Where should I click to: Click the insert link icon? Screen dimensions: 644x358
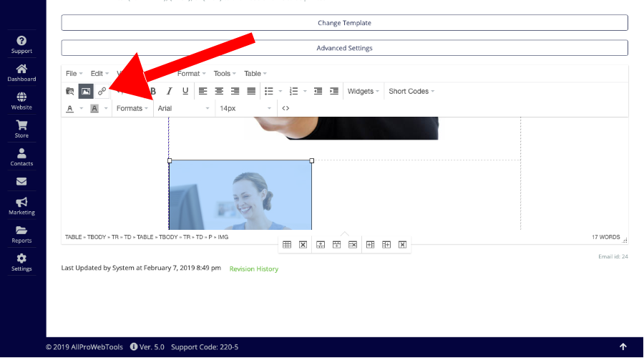tap(102, 91)
